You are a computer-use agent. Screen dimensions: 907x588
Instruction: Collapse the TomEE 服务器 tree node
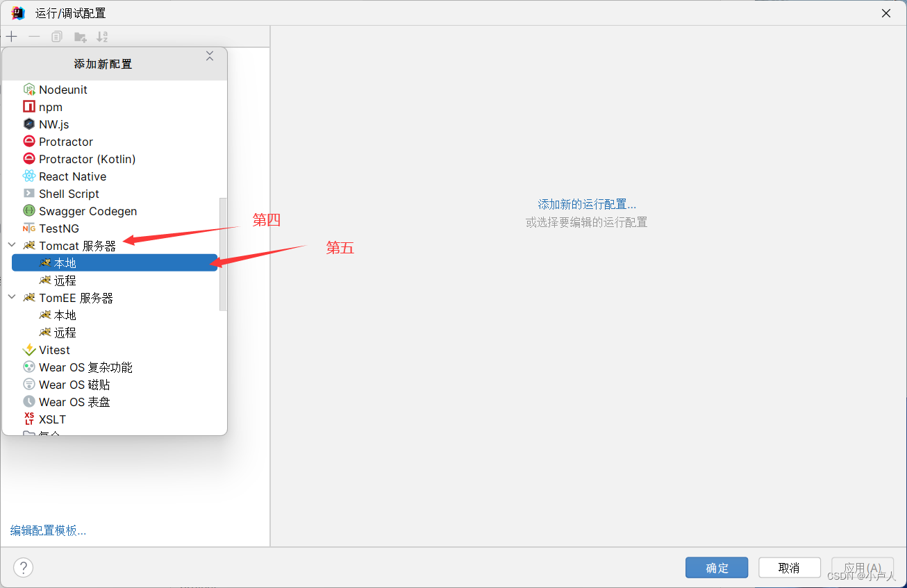point(12,298)
